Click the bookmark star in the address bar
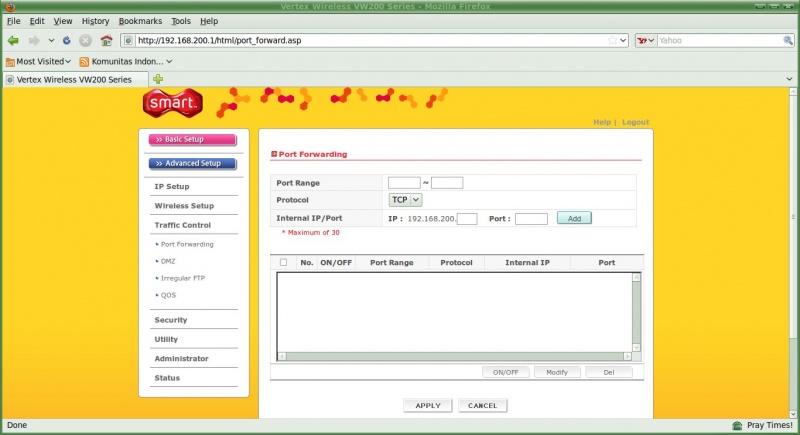The width and height of the screenshot is (800, 435). click(x=612, y=41)
